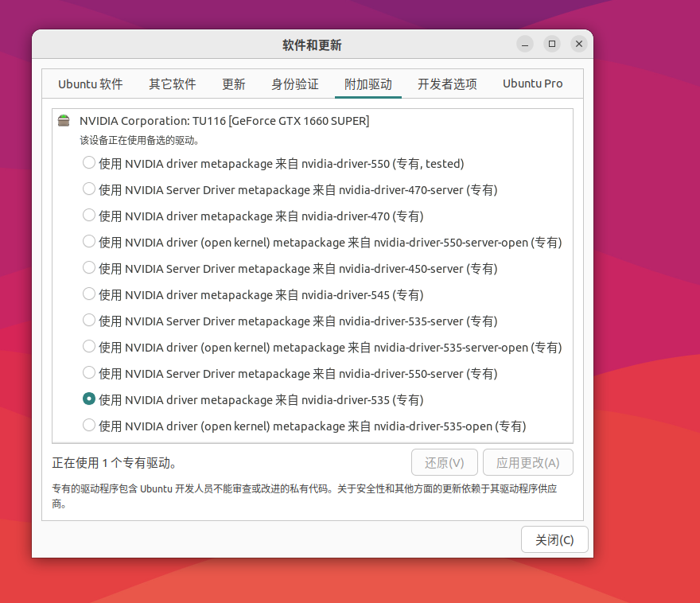Choose nvidia-driver-470-server radio option
This screenshot has height=603, width=700.
point(89,189)
